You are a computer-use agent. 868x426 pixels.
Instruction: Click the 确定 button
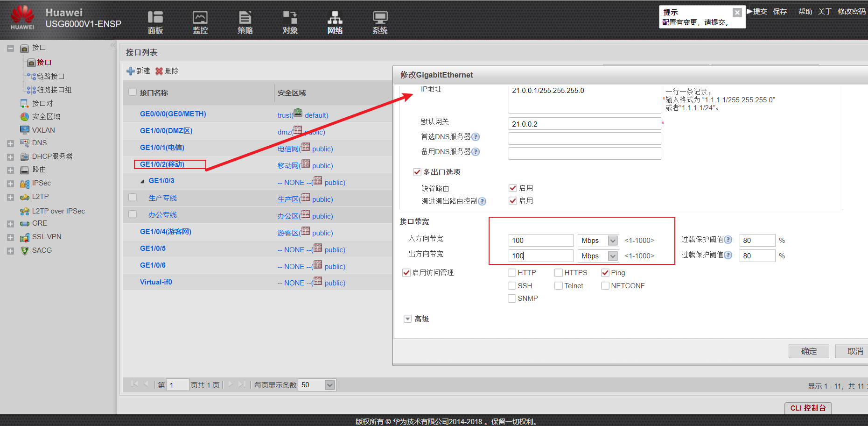pyautogui.click(x=809, y=351)
